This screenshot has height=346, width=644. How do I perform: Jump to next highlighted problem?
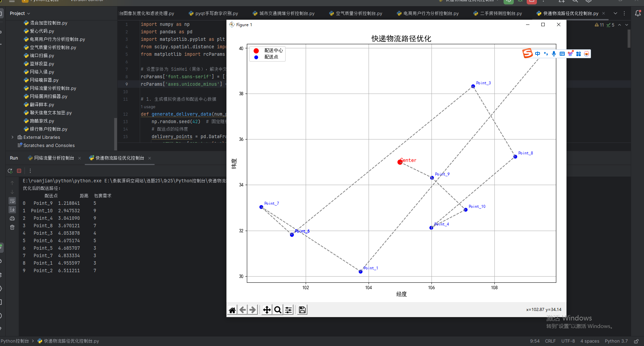pyautogui.click(x=627, y=25)
